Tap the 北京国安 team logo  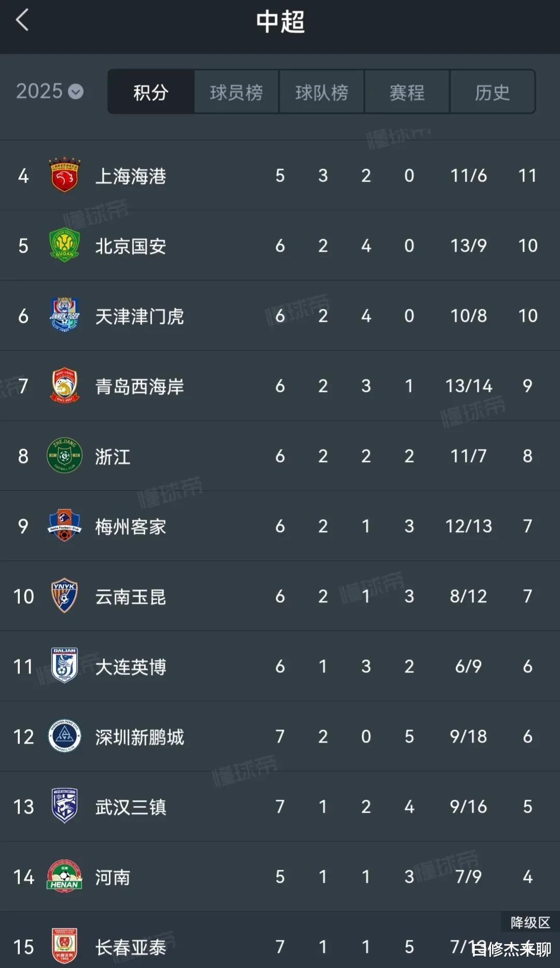click(x=64, y=246)
